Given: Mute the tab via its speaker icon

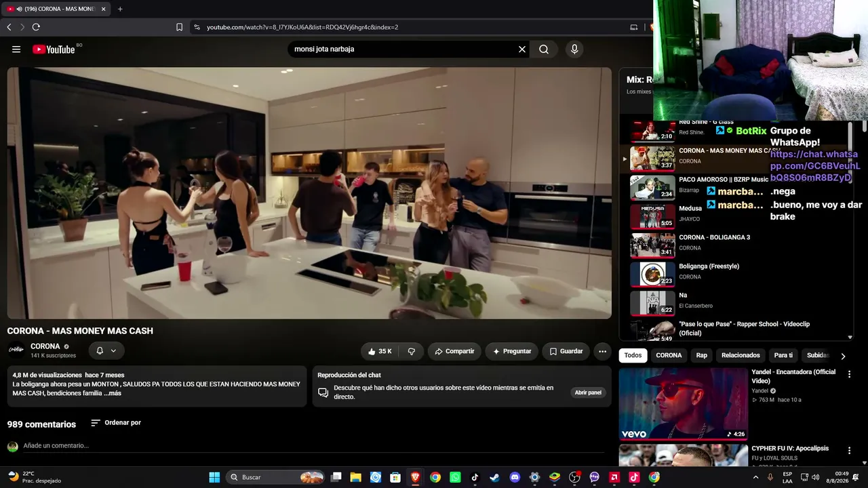Looking at the screenshot, I should pyautogui.click(x=19, y=9).
